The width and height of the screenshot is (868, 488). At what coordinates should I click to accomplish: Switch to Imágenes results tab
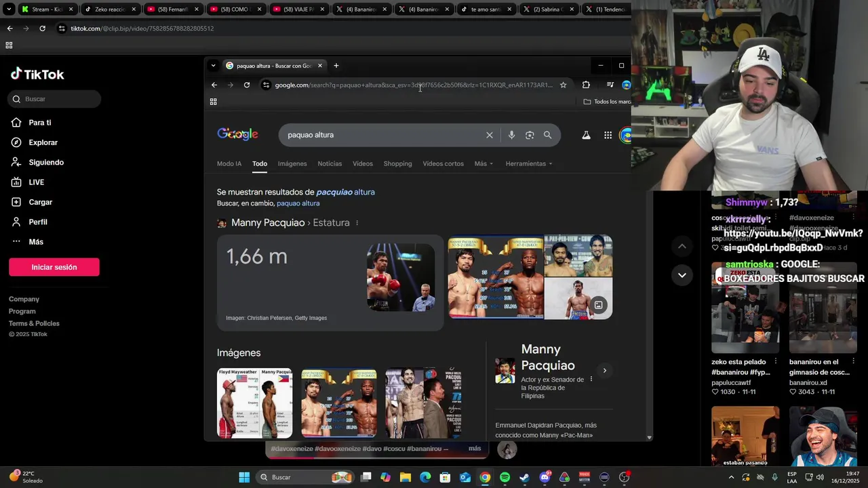tap(292, 163)
